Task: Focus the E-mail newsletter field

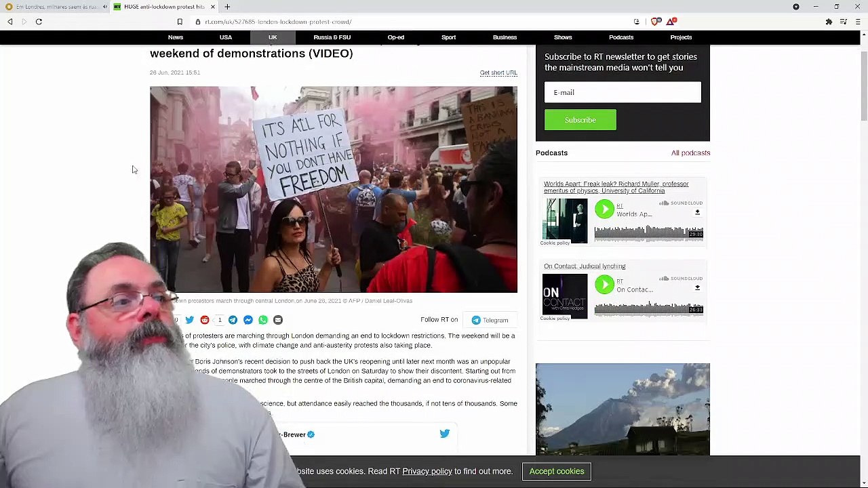Action: click(623, 92)
